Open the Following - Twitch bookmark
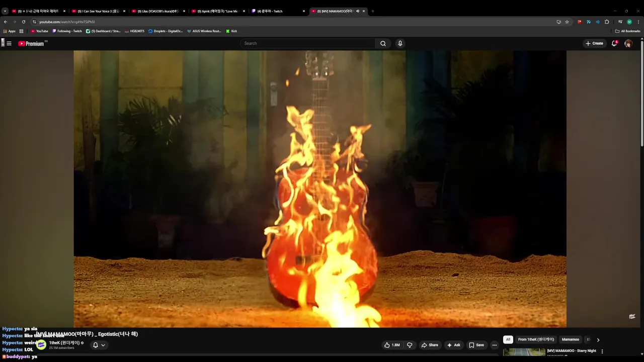The image size is (644, 362). point(67,31)
